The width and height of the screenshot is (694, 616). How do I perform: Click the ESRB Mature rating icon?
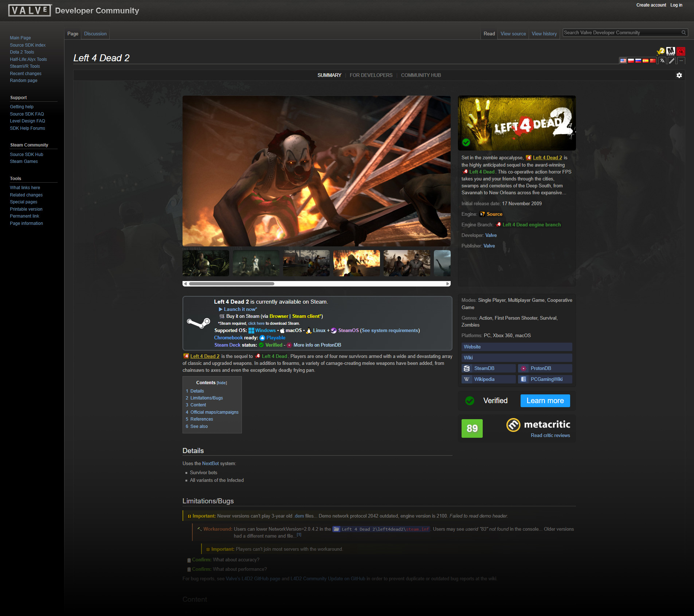(x=671, y=51)
